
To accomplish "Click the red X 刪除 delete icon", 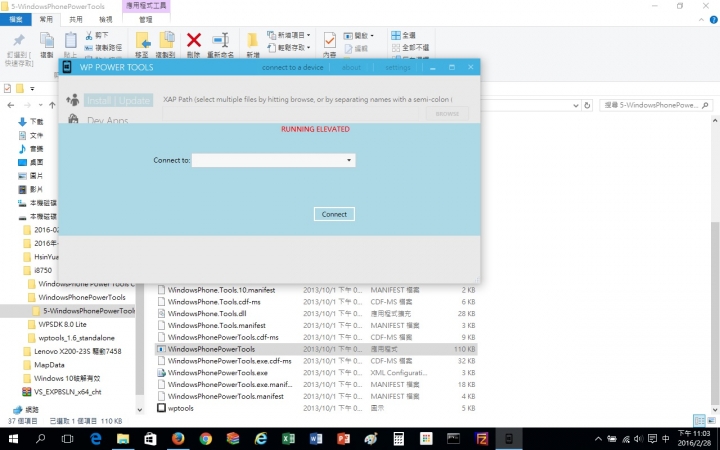I will (194, 40).
